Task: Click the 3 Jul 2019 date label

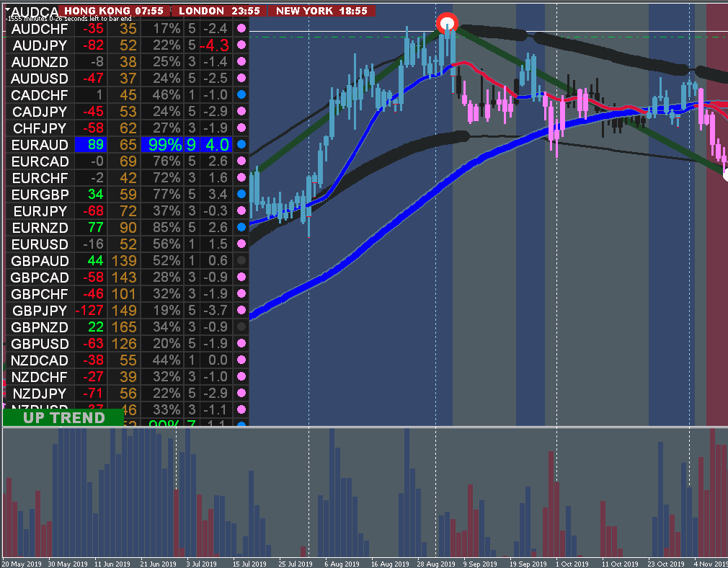Action: 202,564
